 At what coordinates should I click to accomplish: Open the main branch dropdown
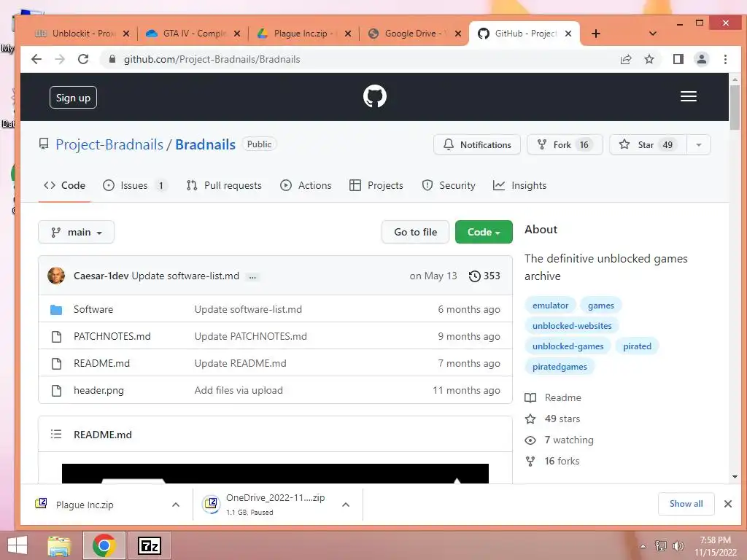coord(76,232)
